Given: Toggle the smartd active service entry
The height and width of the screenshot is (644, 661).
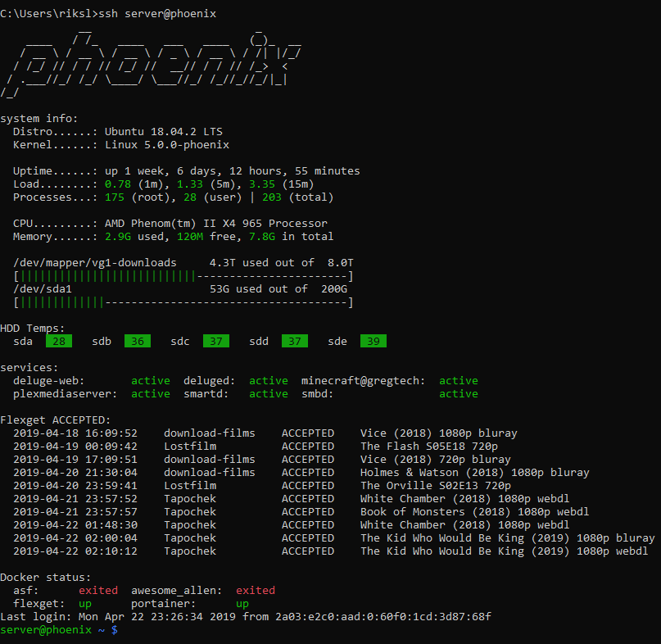Looking at the screenshot, I should [268, 393].
